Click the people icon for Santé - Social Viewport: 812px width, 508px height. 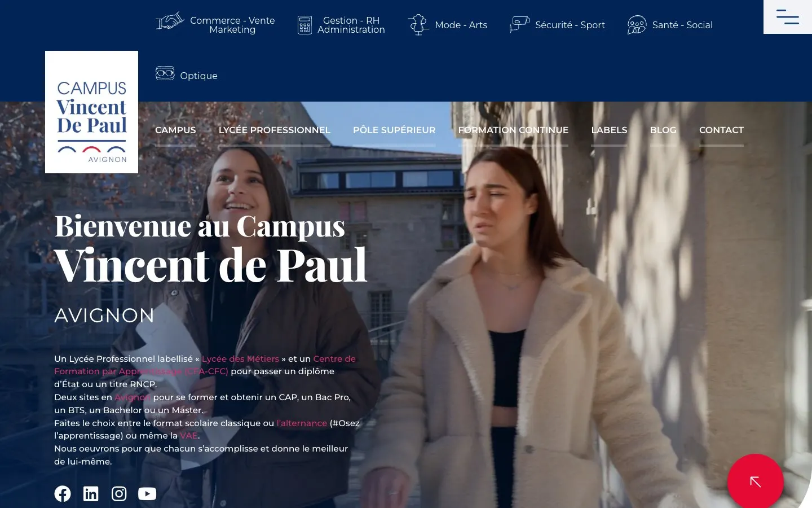pyautogui.click(x=637, y=25)
